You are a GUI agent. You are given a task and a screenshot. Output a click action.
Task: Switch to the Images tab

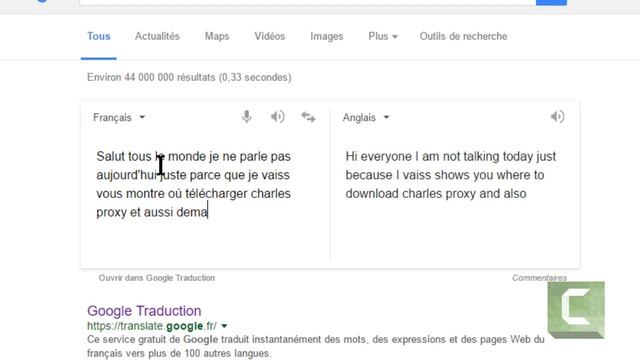click(327, 36)
